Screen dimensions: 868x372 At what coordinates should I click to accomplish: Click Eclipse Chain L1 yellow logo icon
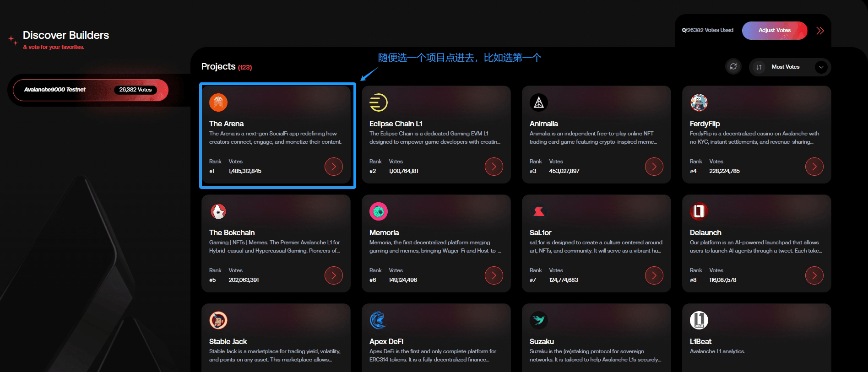click(x=379, y=102)
